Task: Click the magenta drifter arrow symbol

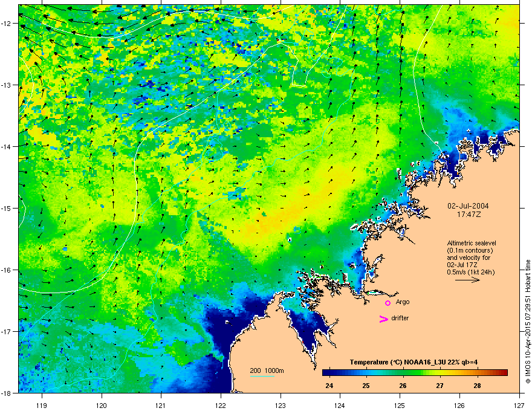Action: [384, 319]
